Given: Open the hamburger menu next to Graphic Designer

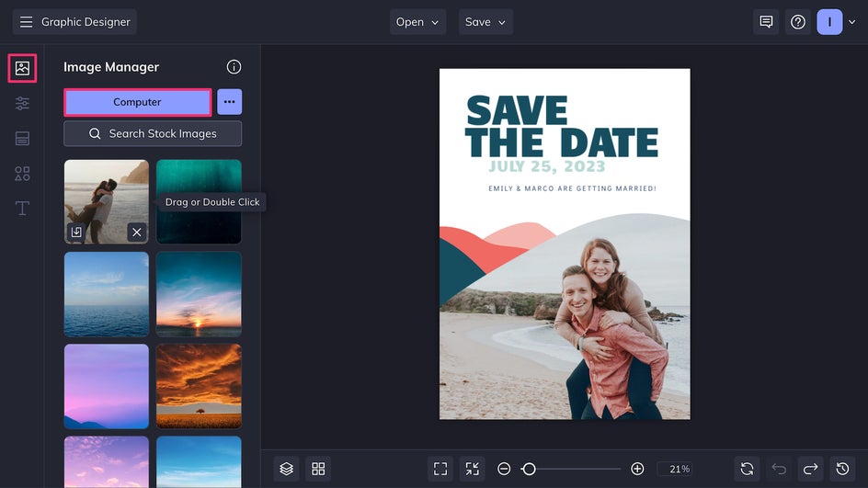Looking at the screenshot, I should tap(26, 21).
